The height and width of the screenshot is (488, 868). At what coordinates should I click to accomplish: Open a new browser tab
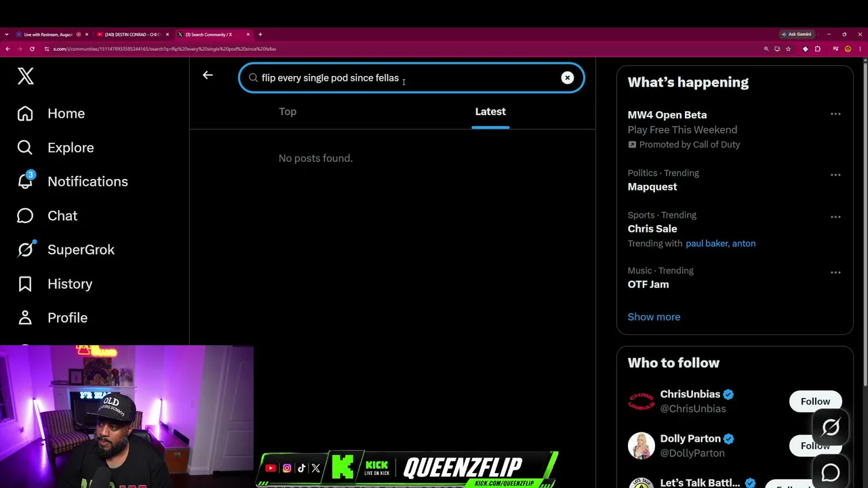(260, 35)
